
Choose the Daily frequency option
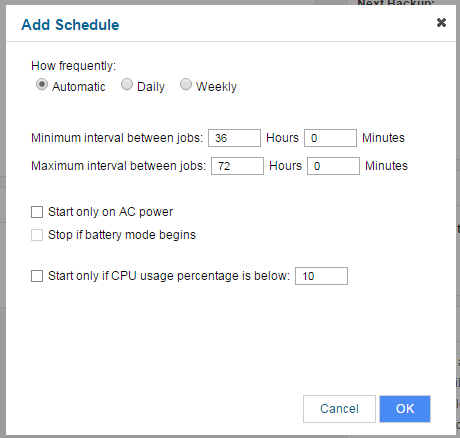click(127, 84)
